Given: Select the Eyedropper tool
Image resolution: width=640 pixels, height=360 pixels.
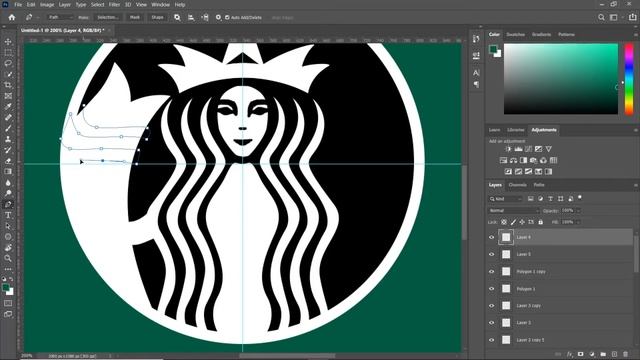Looking at the screenshot, I should [8, 107].
